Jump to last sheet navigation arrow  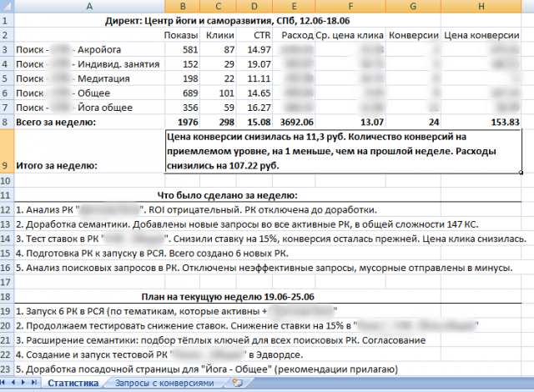pyautogui.click(x=33, y=383)
